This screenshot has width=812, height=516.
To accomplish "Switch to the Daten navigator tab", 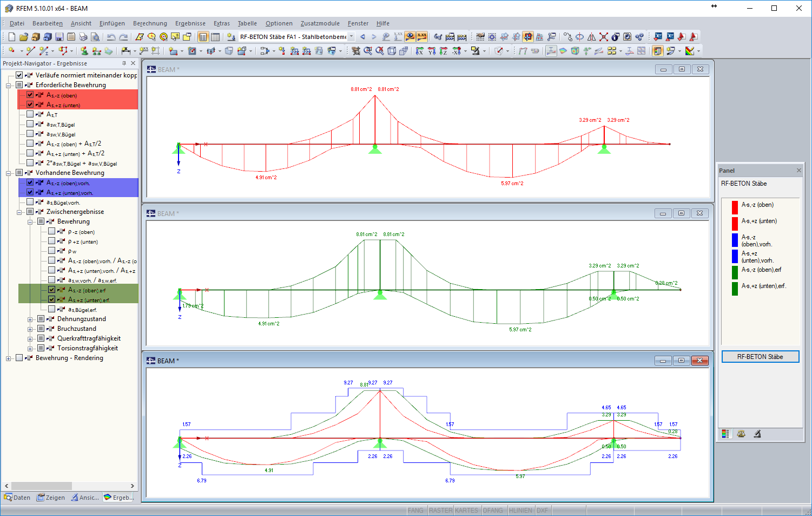I will coord(17,498).
